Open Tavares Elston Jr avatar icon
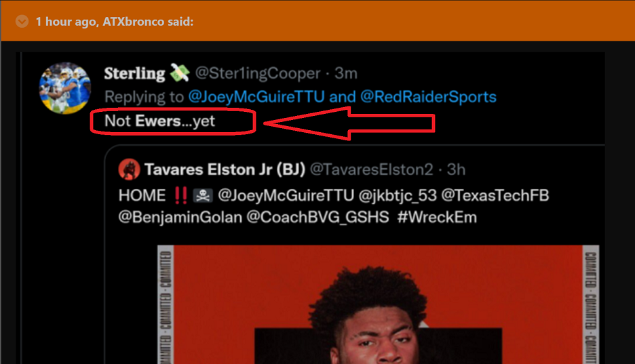 (129, 169)
